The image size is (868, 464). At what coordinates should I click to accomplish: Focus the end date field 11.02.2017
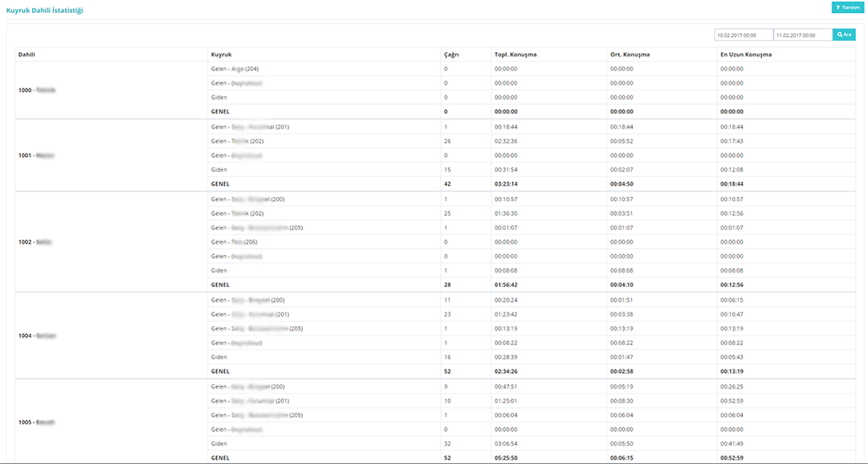803,36
